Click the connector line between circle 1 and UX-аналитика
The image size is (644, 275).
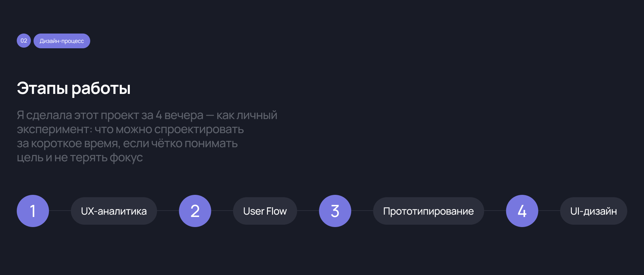click(x=60, y=211)
